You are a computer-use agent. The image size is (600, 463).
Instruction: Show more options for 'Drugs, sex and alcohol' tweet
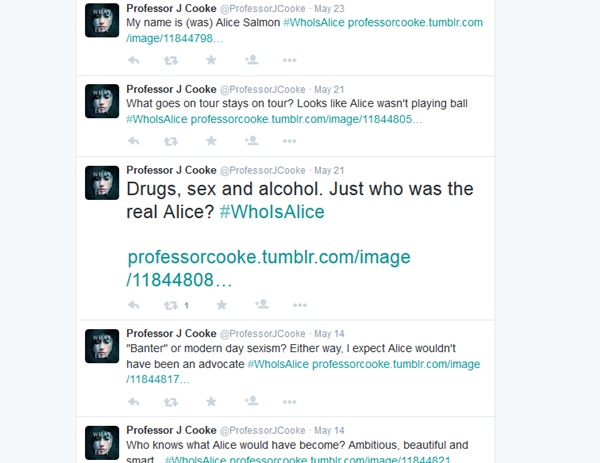coord(300,305)
